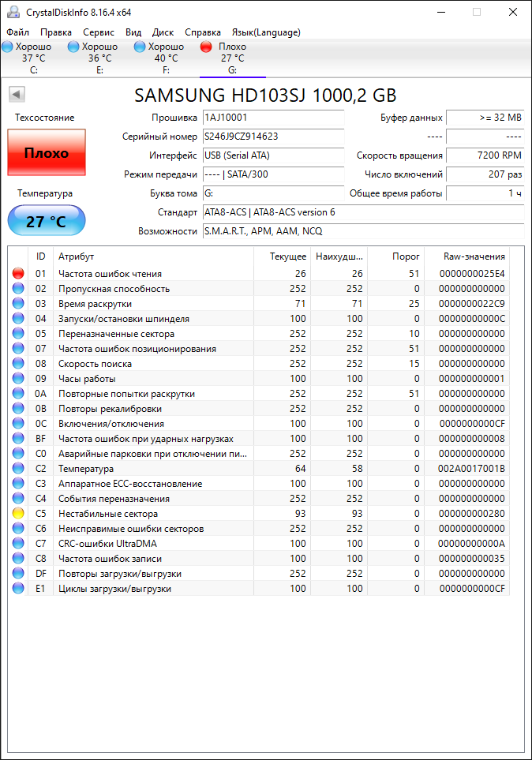This screenshot has height=760, width=532.
Task: Click raw value 000000000280 of row C5
Action: (471, 513)
